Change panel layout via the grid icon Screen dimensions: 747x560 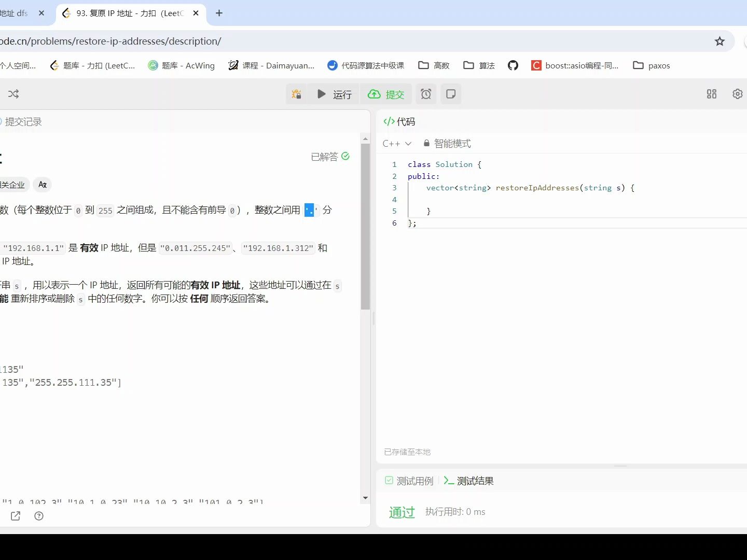(x=711, y=94)
